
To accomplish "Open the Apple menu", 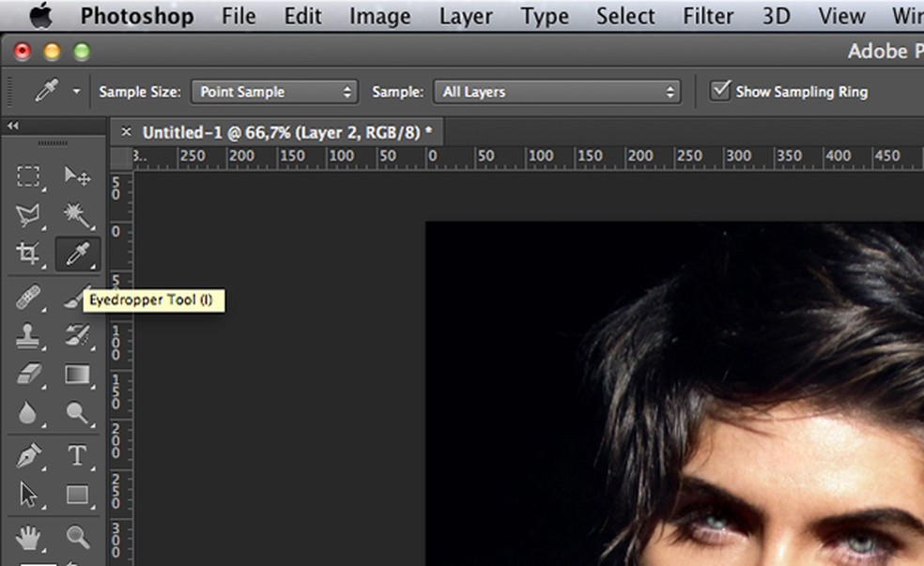I will point(40,16).
